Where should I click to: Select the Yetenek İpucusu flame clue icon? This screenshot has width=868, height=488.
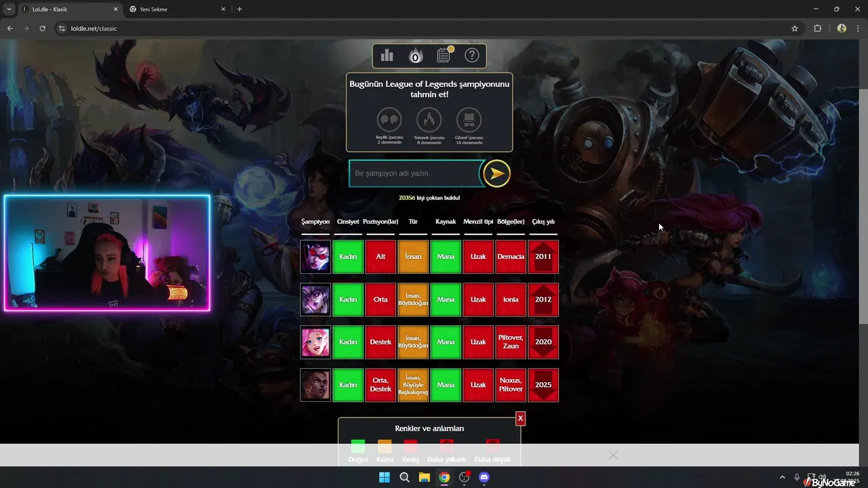pyautogui.click(x=429, y=120)
